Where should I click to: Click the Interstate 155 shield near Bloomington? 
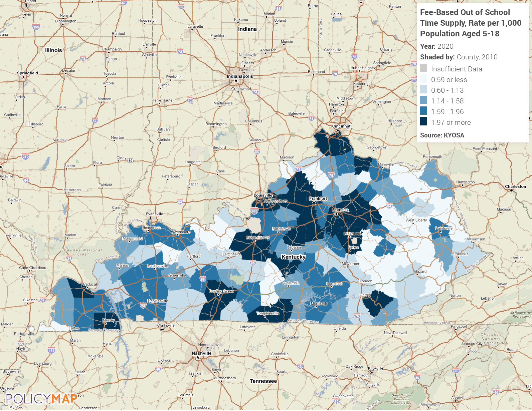tap(36, 27)
